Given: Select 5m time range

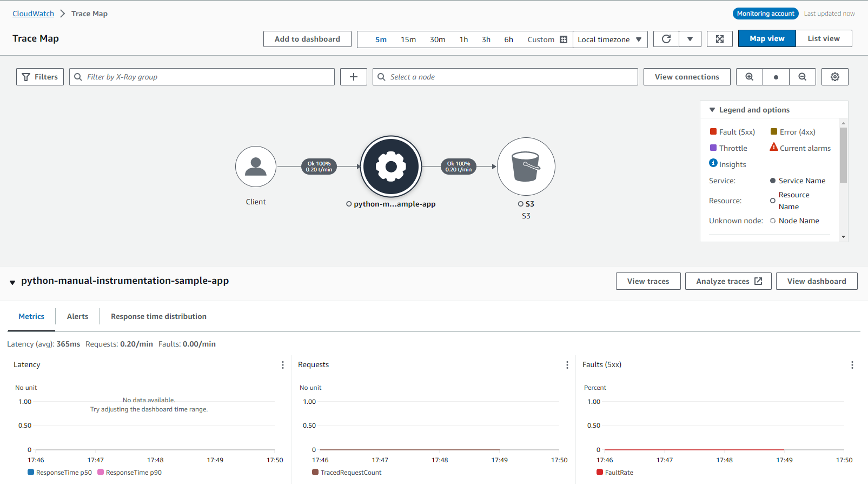Looking at the screenshot, I should (381, 39).
